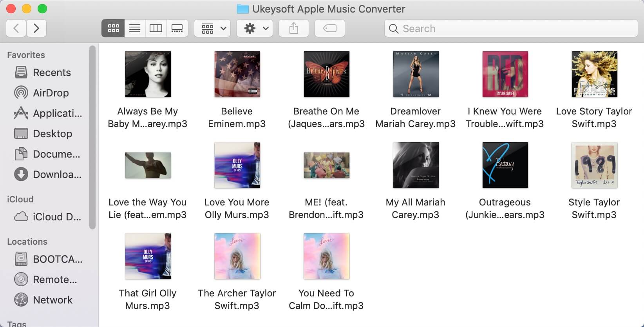The width and height of the screenshot is (644, 327).
Task: Select Love You More Olly Murs thumbnail
Action: click(x=237, y=165)
